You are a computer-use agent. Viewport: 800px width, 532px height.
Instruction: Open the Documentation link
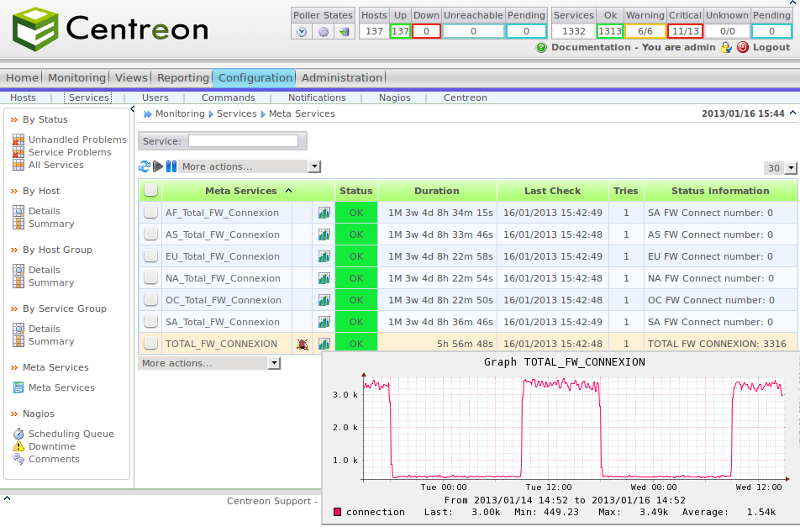click(591, 47)
